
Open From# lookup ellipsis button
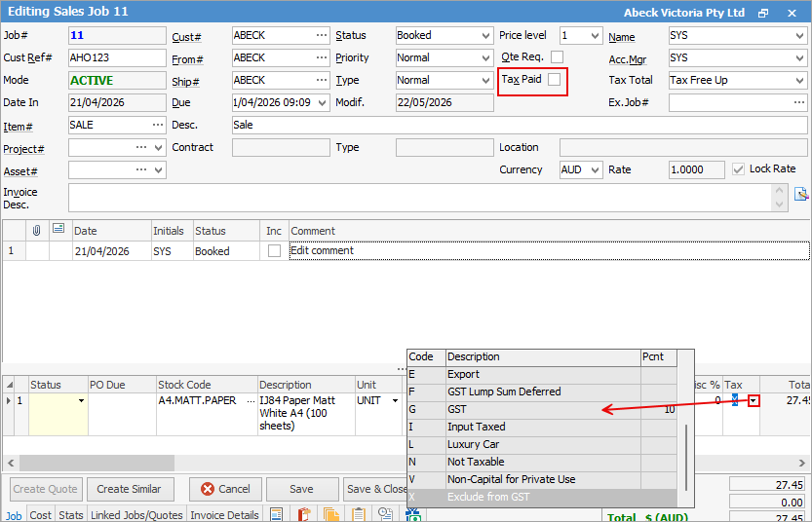[322, 57]
